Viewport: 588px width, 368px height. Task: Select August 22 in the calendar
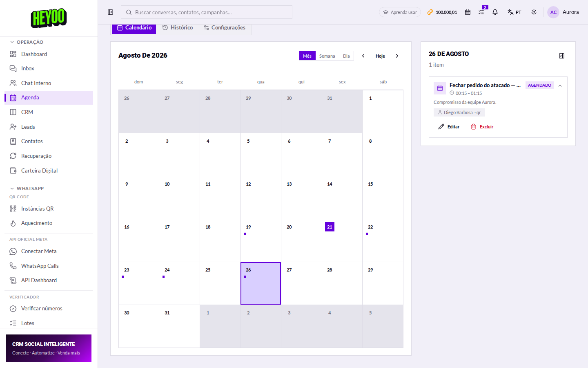point(383,240)
